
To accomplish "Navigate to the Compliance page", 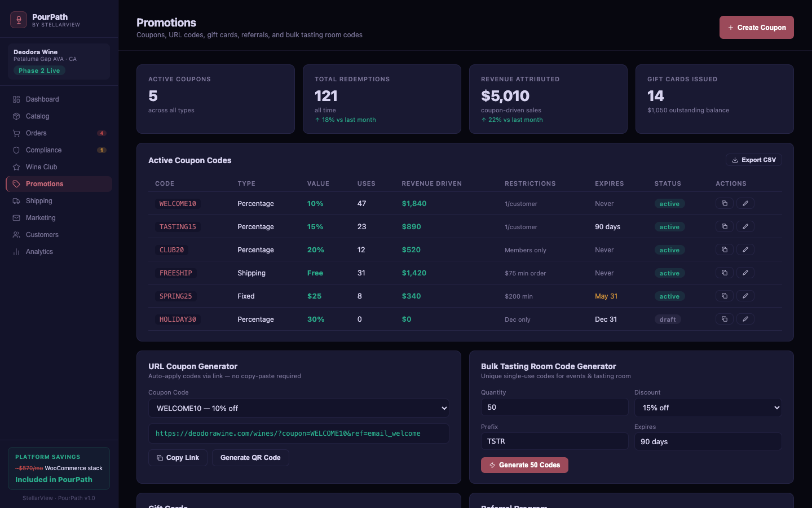I will click(43, 150).
